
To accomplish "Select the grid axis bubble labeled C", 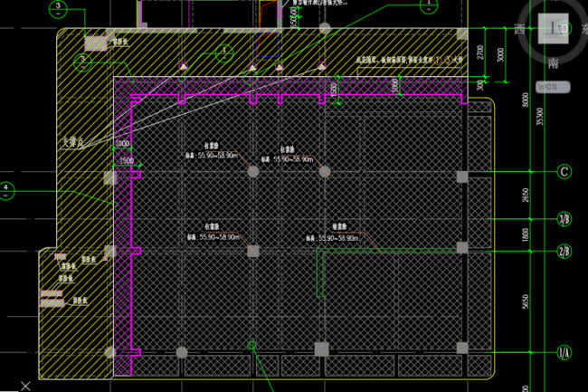I will coord(564,172).
